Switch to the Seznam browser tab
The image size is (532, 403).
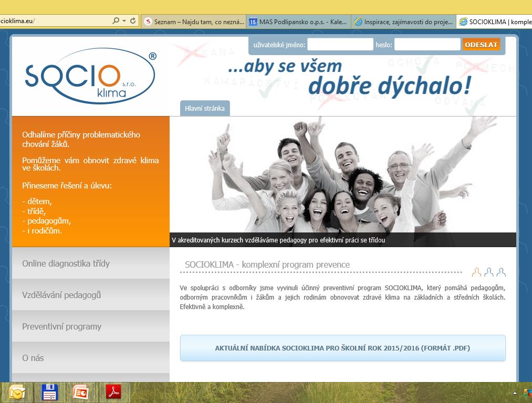[x=194, y=22]
